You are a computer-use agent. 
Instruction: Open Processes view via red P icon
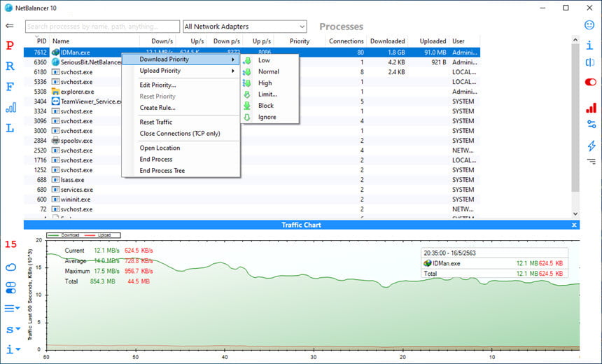[x=10, y=45]
